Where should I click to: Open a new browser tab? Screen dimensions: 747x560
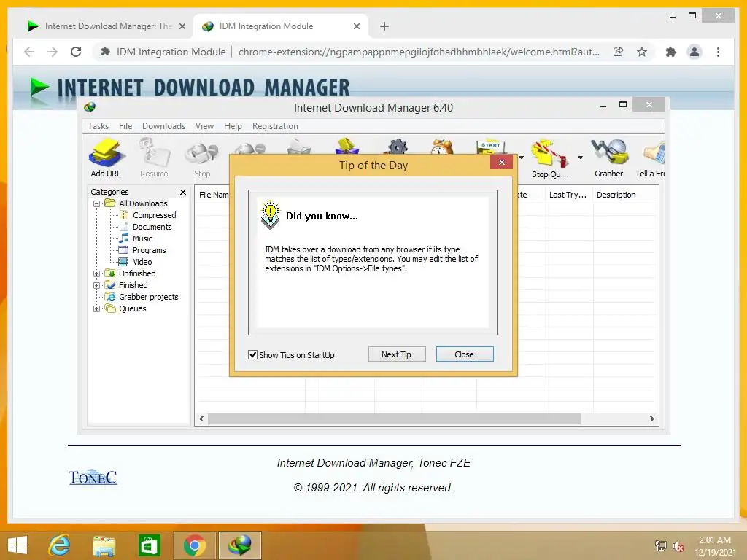point(384,26)
